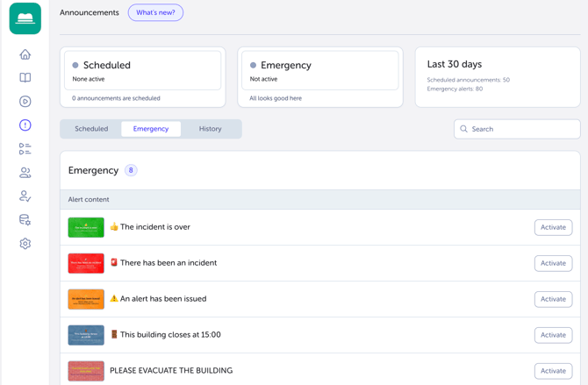
Task: Switch to the Emergency tab
Action: click(x=151, y=129)
